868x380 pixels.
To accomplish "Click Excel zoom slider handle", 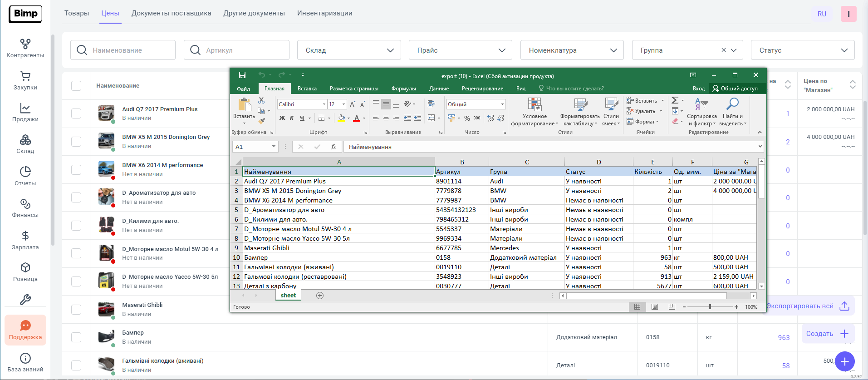I will (710, 307).
